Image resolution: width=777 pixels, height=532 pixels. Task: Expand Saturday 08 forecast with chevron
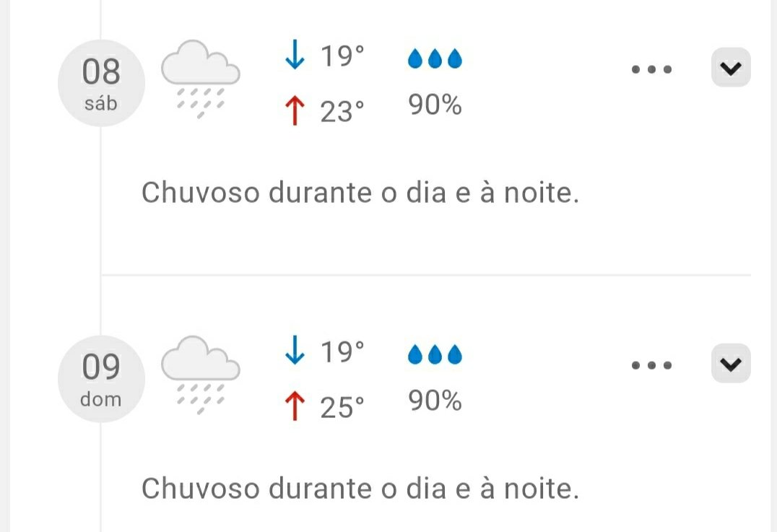click(x=731, y=69)
